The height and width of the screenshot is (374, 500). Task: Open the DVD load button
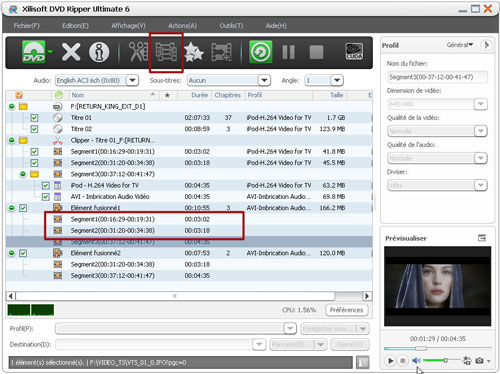point(34,52)
